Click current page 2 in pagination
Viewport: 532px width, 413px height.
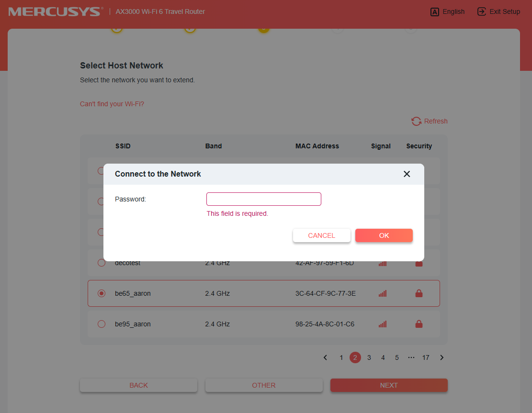point(355,357)
